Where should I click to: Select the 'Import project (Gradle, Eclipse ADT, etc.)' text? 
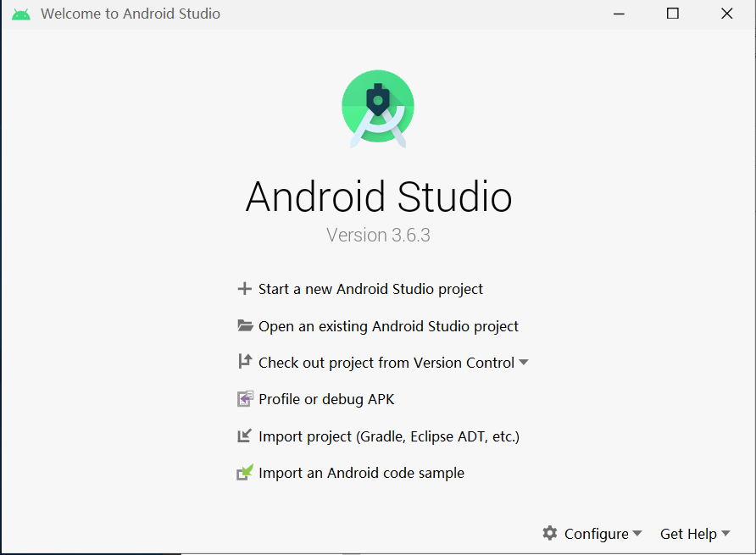pyautogui.click(x=389, y=436)
